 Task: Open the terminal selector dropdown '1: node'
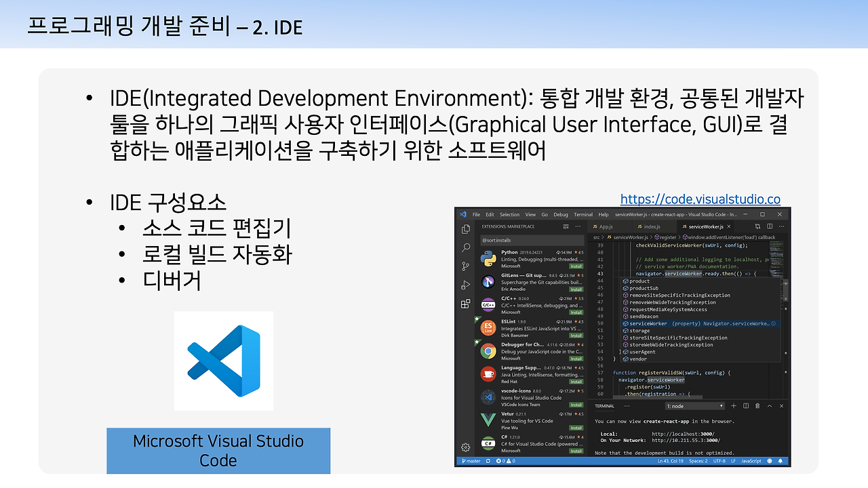(x=695, y=406)
